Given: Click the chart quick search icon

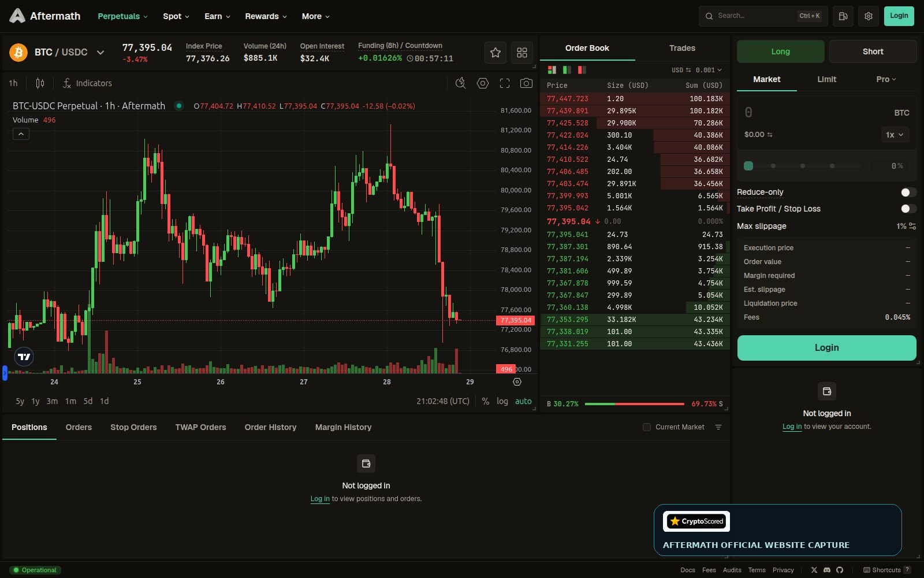Looking at the screenshot, I should point(460,83).
